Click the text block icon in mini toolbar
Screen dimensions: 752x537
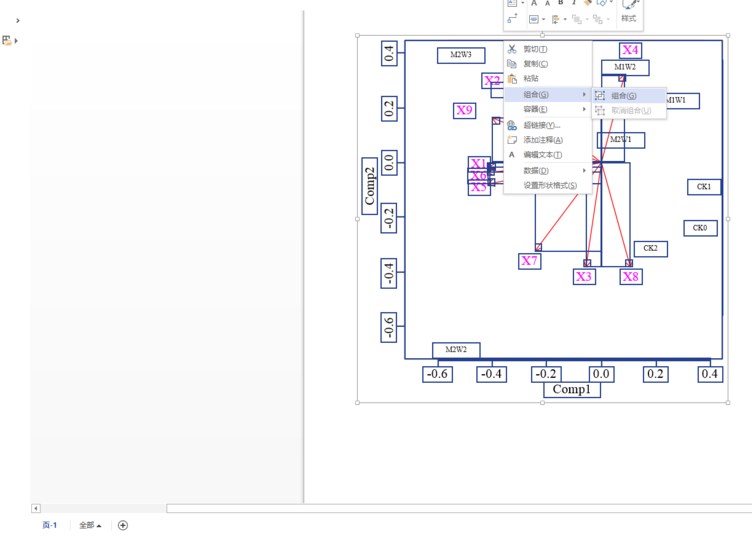(533, 19)
